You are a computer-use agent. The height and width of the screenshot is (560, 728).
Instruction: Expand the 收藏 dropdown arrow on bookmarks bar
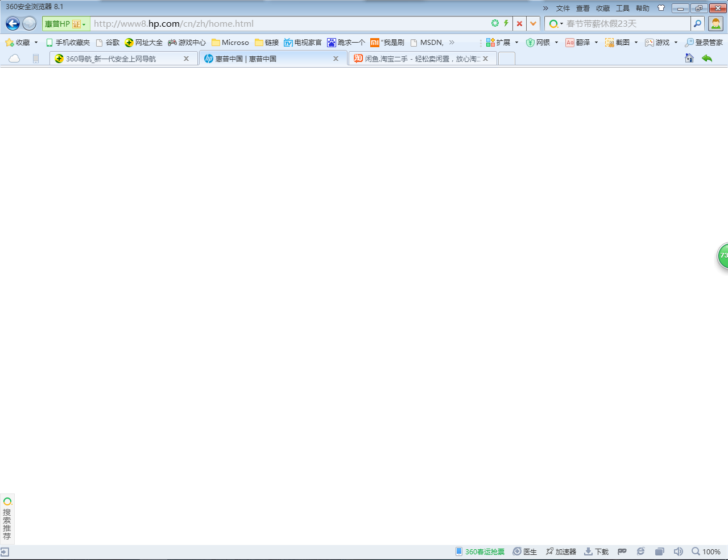click(36, 43)
